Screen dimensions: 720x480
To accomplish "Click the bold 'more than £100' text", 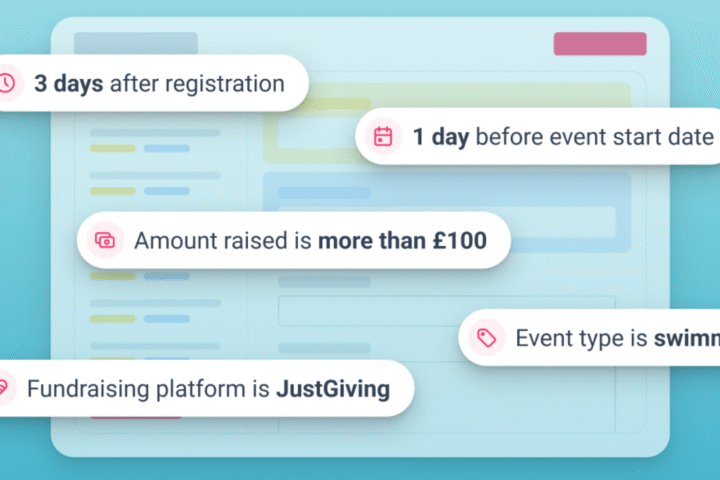I will (x=402, y=240).
